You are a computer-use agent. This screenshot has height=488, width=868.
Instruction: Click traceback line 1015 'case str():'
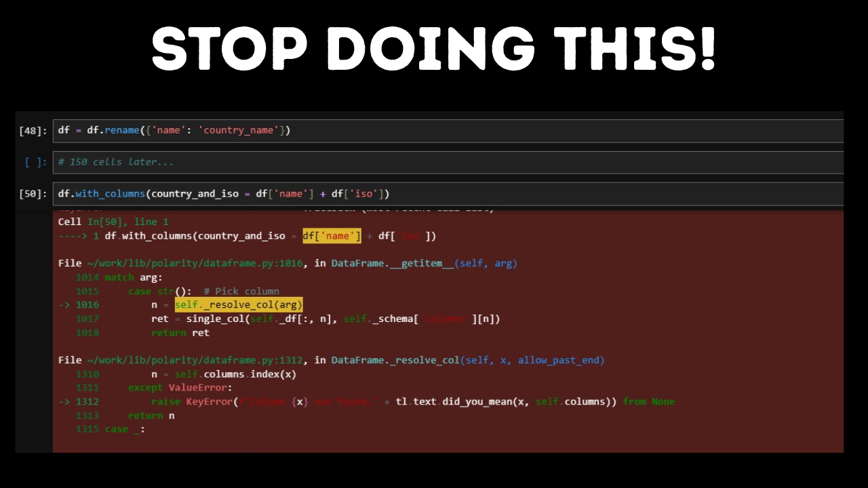tap(177, 291)
